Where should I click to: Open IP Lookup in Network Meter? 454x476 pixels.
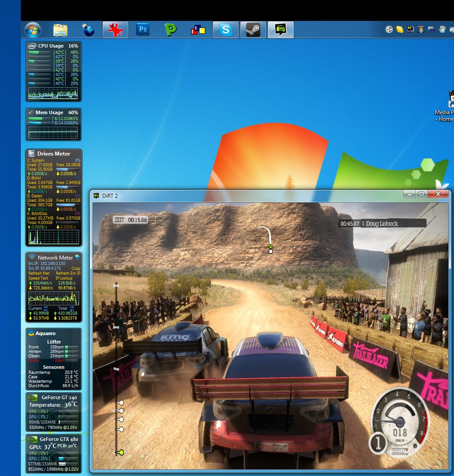click(64, 278)
